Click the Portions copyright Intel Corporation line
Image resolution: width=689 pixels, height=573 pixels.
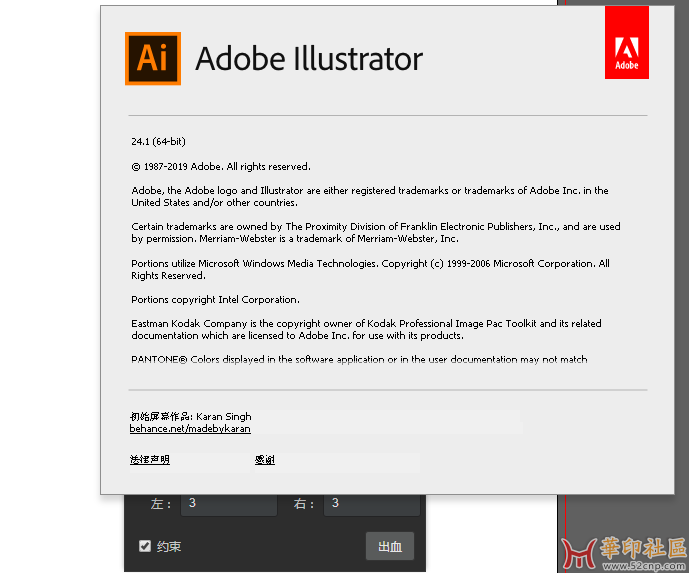point(215,300)
